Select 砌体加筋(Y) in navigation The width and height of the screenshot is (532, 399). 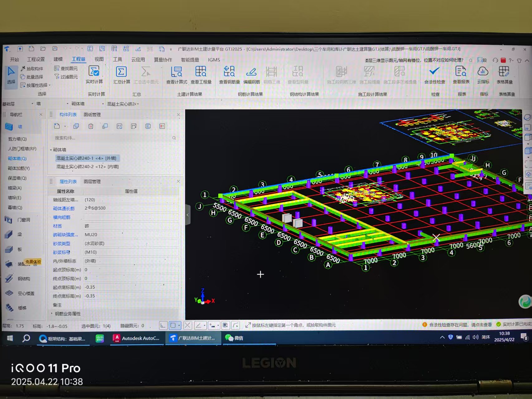(x=19, y=168)
